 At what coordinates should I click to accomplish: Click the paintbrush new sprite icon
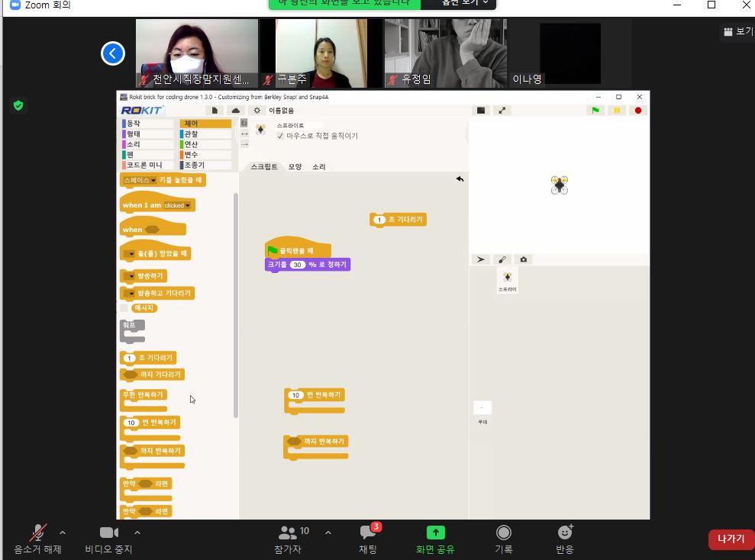502,259
